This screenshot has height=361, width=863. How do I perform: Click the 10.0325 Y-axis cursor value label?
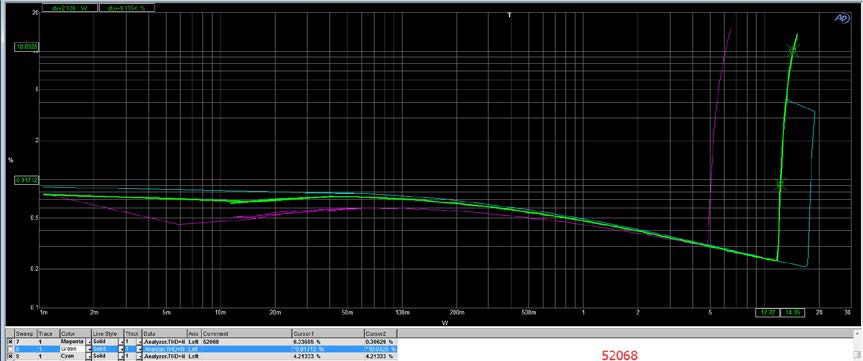pos(26,47)
